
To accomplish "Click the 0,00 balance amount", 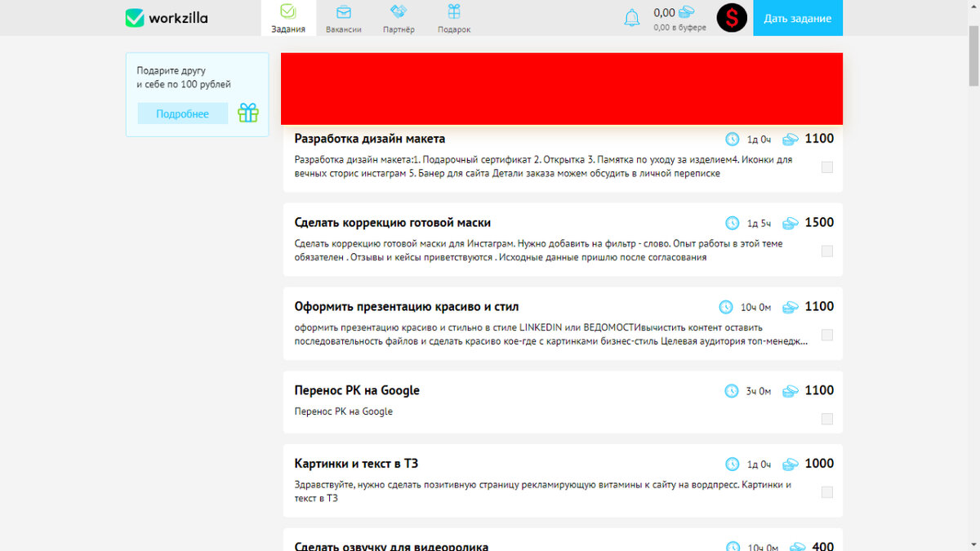I will pyautogui.click(x=665, y=12).
